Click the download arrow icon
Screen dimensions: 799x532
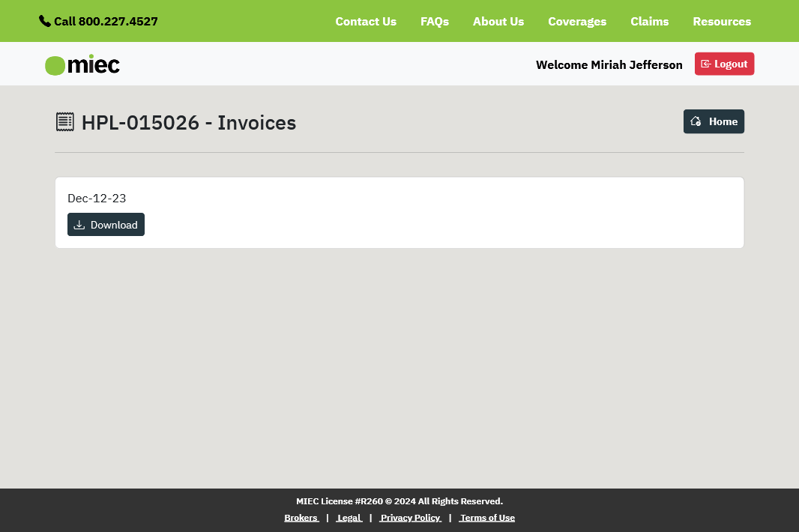coord(79,225)
